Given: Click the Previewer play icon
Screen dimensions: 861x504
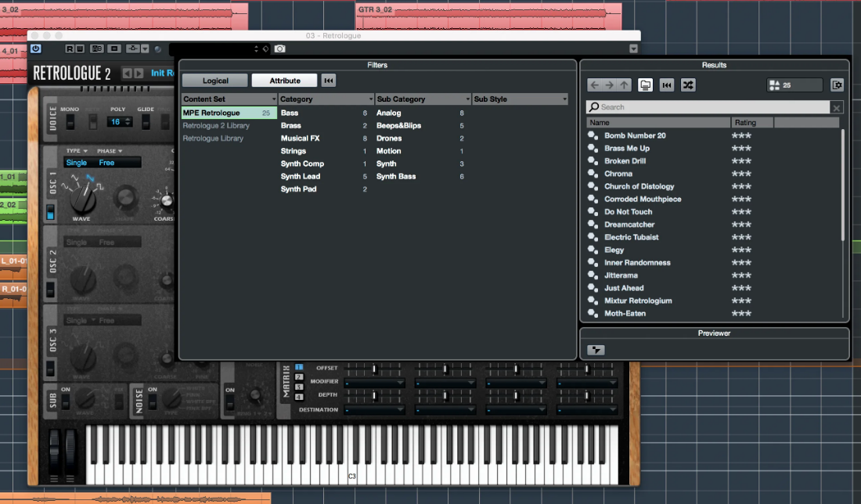Looking at the screenshot, I should click(x=596, y=351).
